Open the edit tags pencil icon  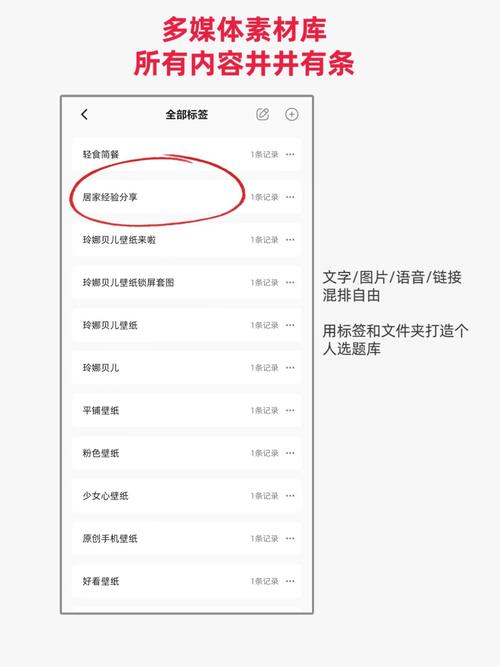click(263, 114)
